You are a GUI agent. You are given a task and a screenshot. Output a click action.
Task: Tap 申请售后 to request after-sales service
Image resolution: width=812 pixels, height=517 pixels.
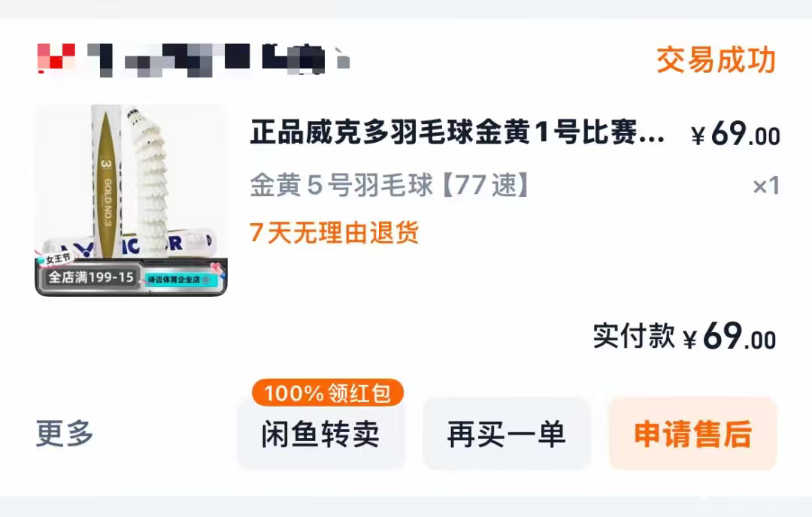click(x=693, y=434)
